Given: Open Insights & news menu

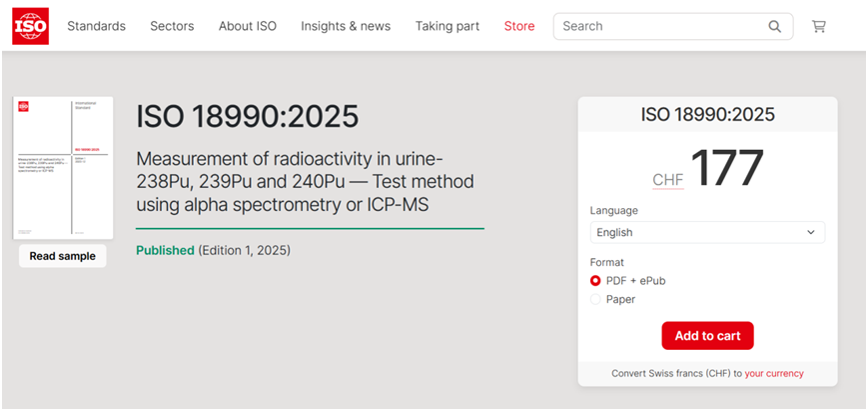Looking at the screenshot, I should point(346,26).
